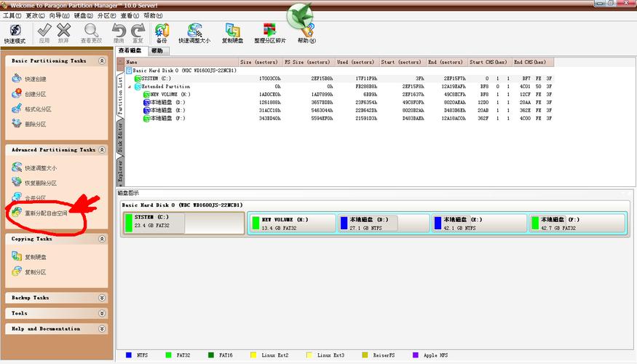Click NEW VOLUME (H:) 13.4 GB block in disk map
Image resolution: width=637 pixels, height=364 pixels.
(x=293, y=223)
